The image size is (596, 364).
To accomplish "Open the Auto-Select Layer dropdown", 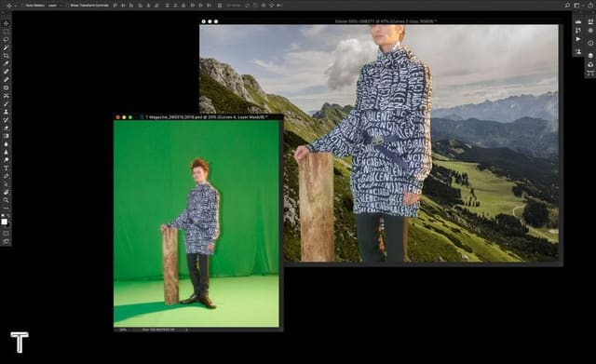I will pyautogui.click(x=55, y=6).
